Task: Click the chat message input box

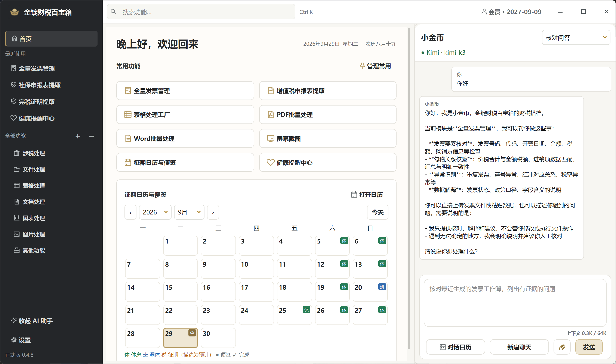Action: click(515, 303)
